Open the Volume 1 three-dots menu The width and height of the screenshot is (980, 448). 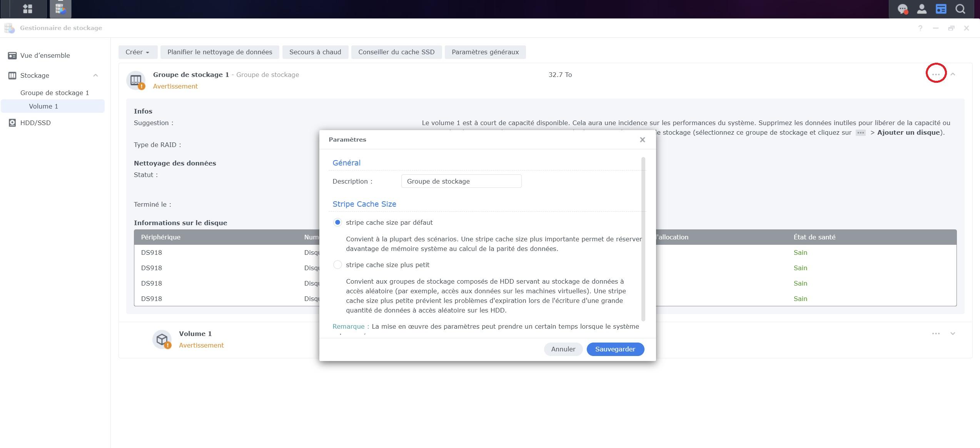pyautogui.click(x=936, y=334)
